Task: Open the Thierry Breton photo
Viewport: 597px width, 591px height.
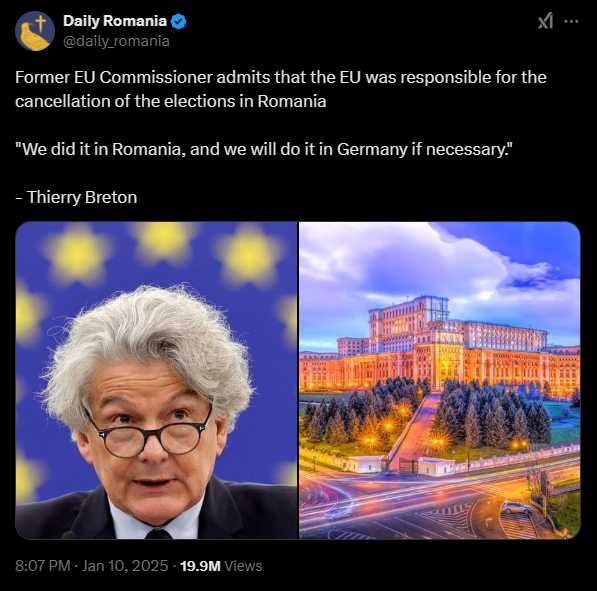Action: 156,380
